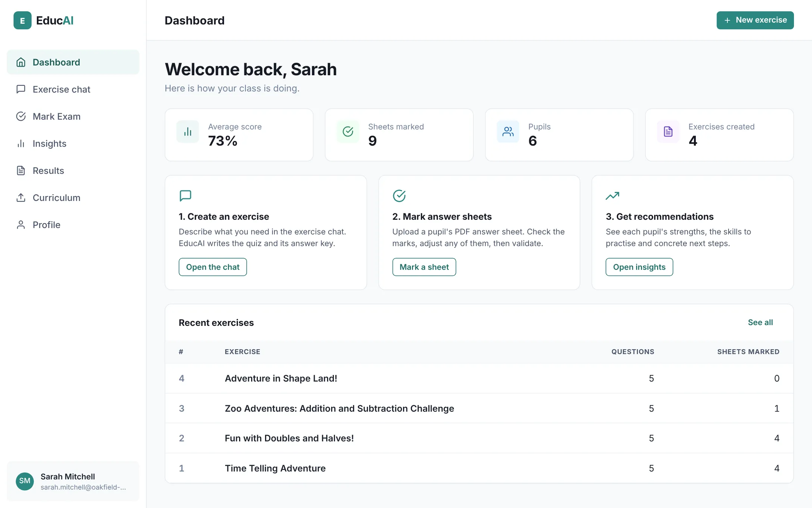812x508 pixels.
Task: Click the New exercise button
Action: pos(755,20)
